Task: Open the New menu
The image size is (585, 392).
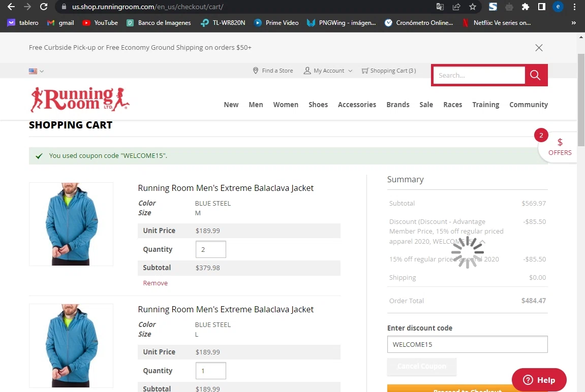Action: 231,105
